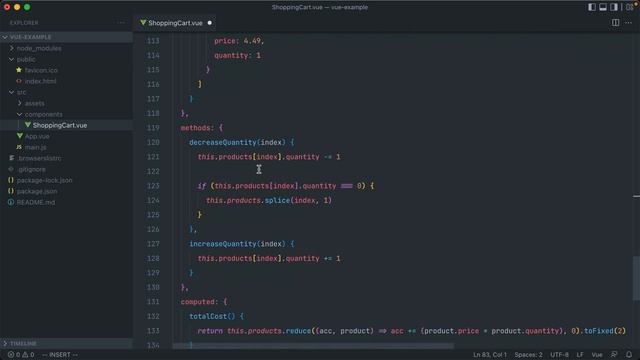Open Explorer views and more actions ellipsis
Image resolution: width=640 pixels, height=360 pixels.
tap(121, 23)
